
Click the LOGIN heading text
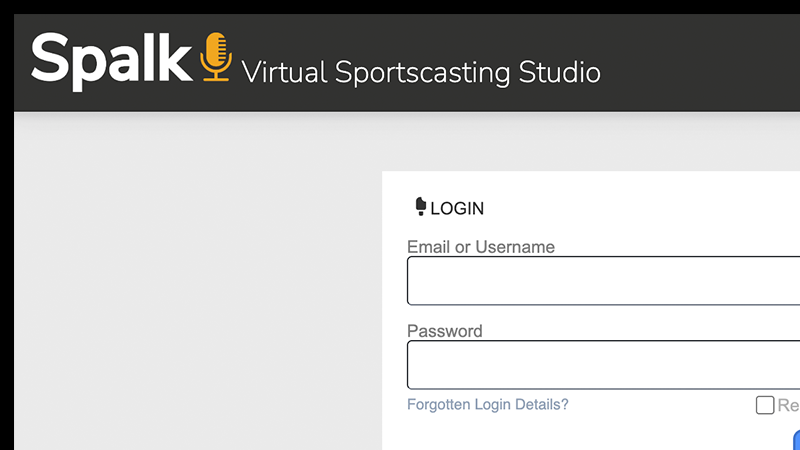point(457,209)
